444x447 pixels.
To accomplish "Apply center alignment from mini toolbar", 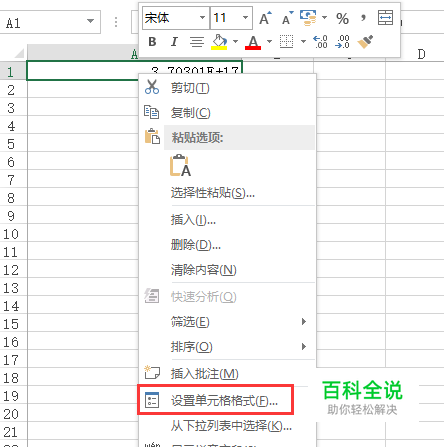I will tap(197, 42).
